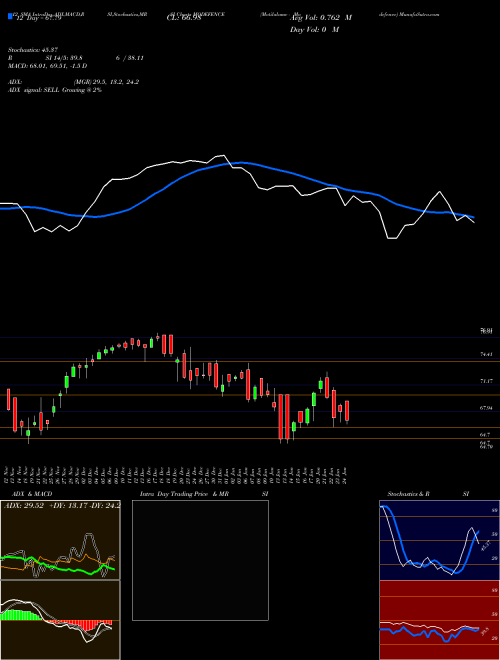Image resolution: width=500 pixels, height=660 pixels.
Task: Click the 71.17 price axis label
Action: coord(486,381)
